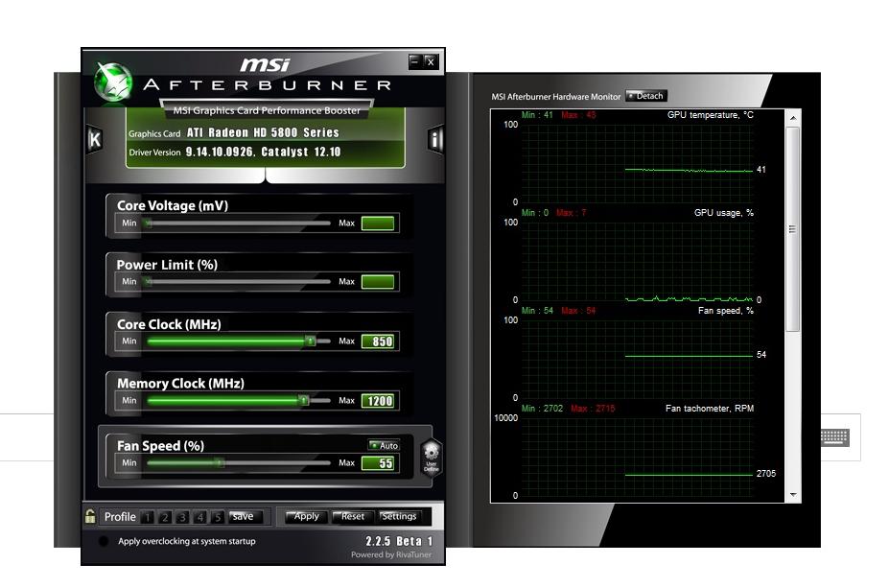Image resolution: width=889 pixels, height=588 pixels.
Task: Select profile slot 4
Action: click(200, 517)
